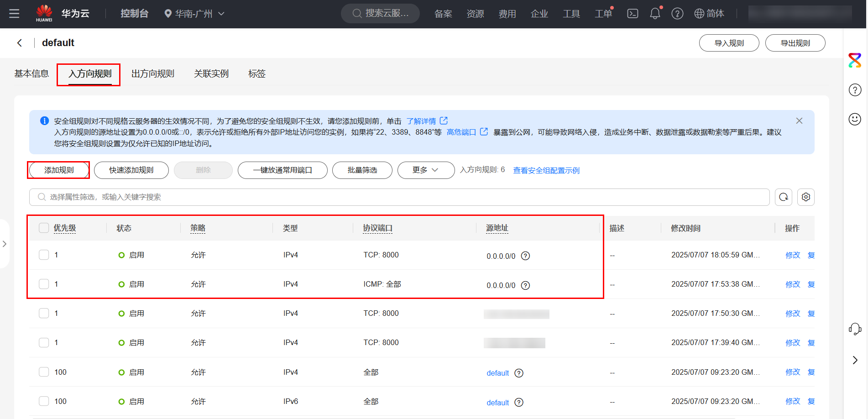The height and width of the screenshot is (419, 868).
Task: Open the feedback smiley face icon
Action: (x=855, y=119)
